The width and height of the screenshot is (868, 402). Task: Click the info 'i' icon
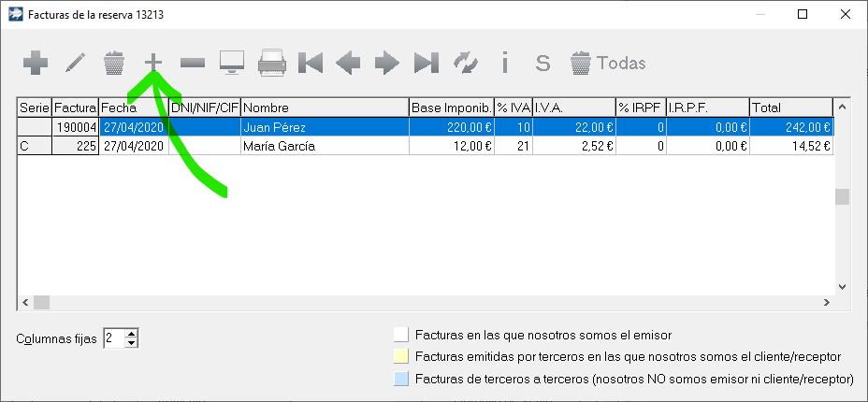[x=505, y=63]
